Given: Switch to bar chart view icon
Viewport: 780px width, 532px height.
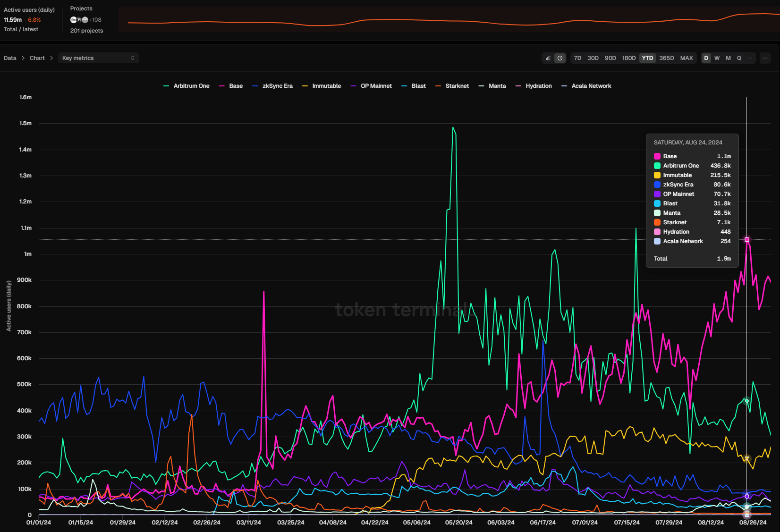Looking at the screenshot, I should [x=548, y=58].
